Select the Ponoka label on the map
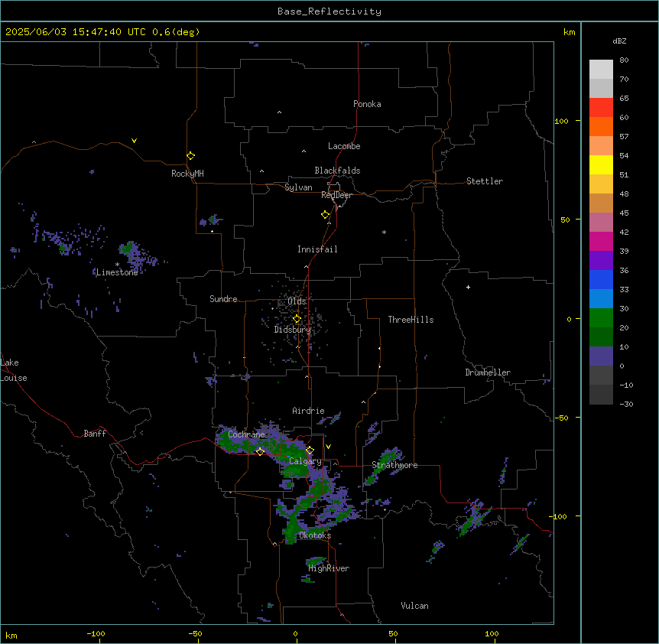Viewport: 659px width, 644px height. (367, 104)
